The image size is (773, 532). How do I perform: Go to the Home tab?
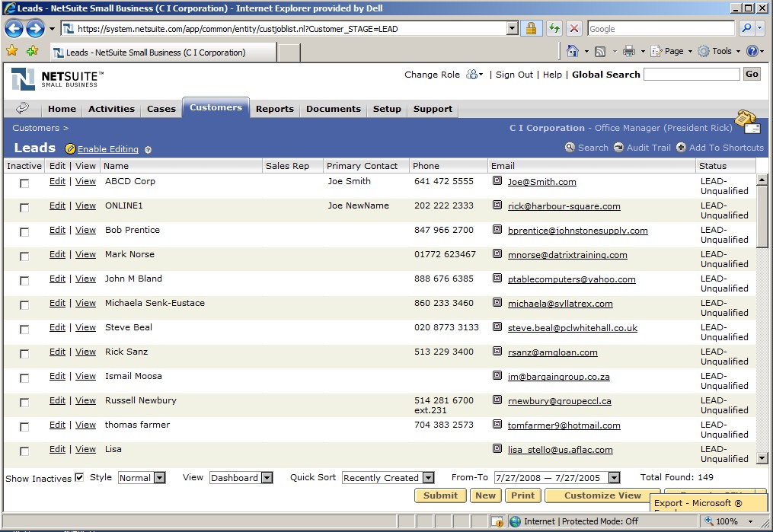(62, 109)
